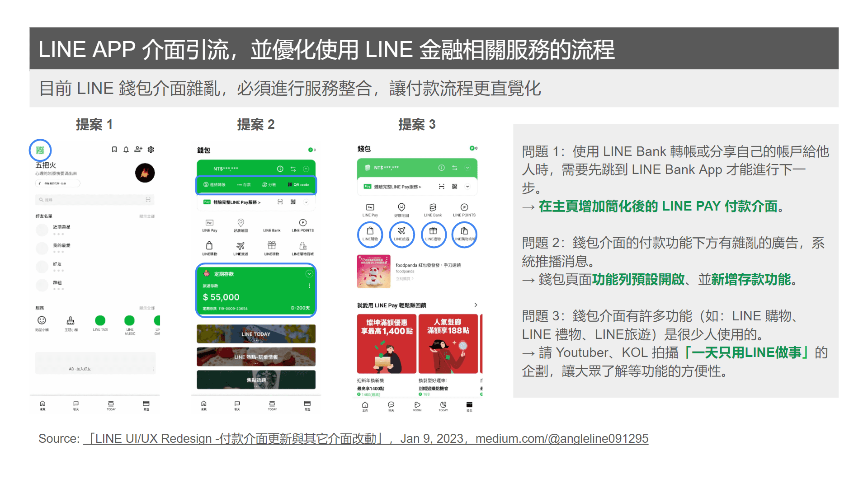Tap the AD 加入好友 banner in Proposal 1

point(95,363)
